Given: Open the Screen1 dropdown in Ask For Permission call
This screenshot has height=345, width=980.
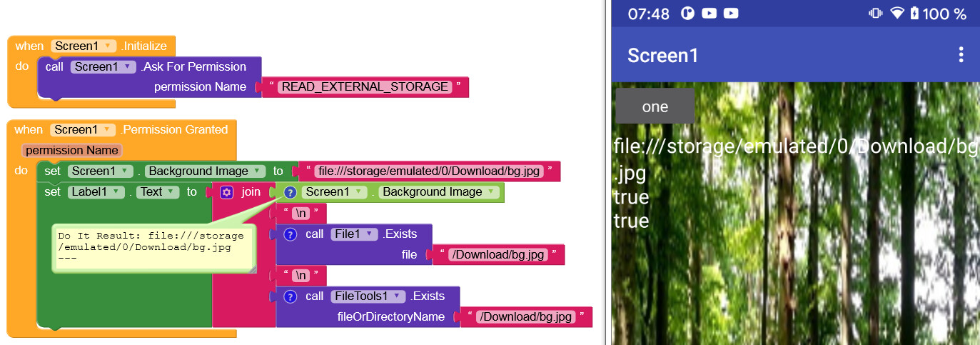Looking at the screenshot, I should 103,66.
